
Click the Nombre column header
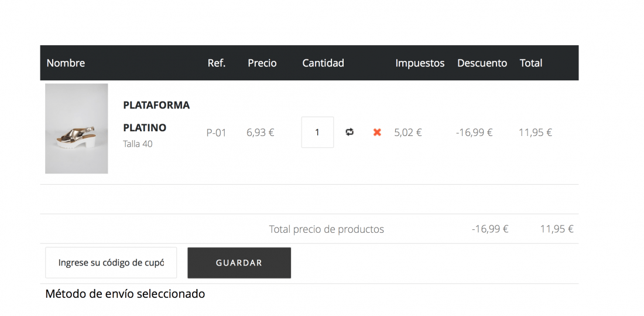pyautogui.click(x=66, y=63)
